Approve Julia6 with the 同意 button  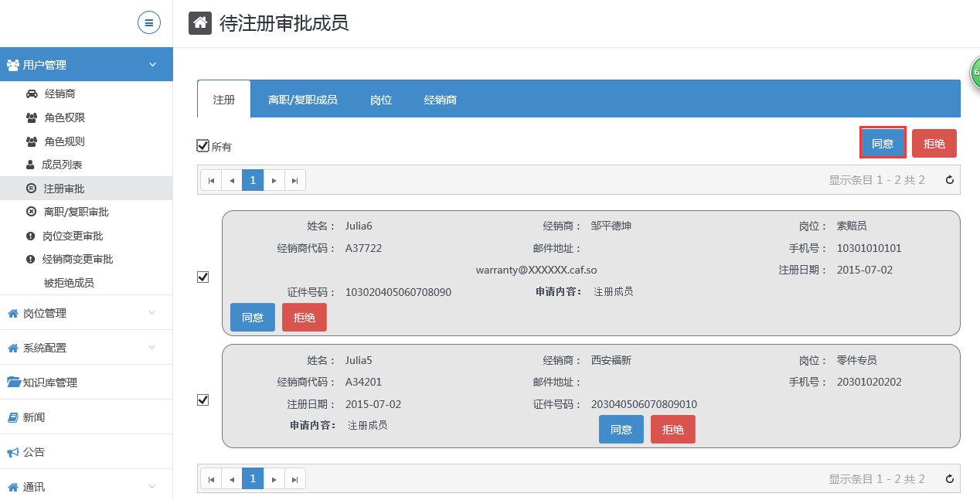click(253, 318)
